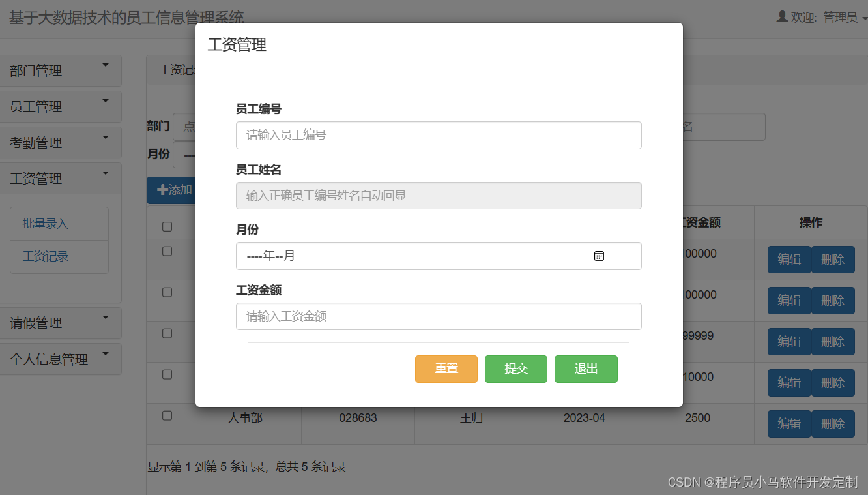Image resolution: width=868 pixels, height=495 pixels.
Task: Reset the form using the 重置 button
Action: tap(446, 368)
